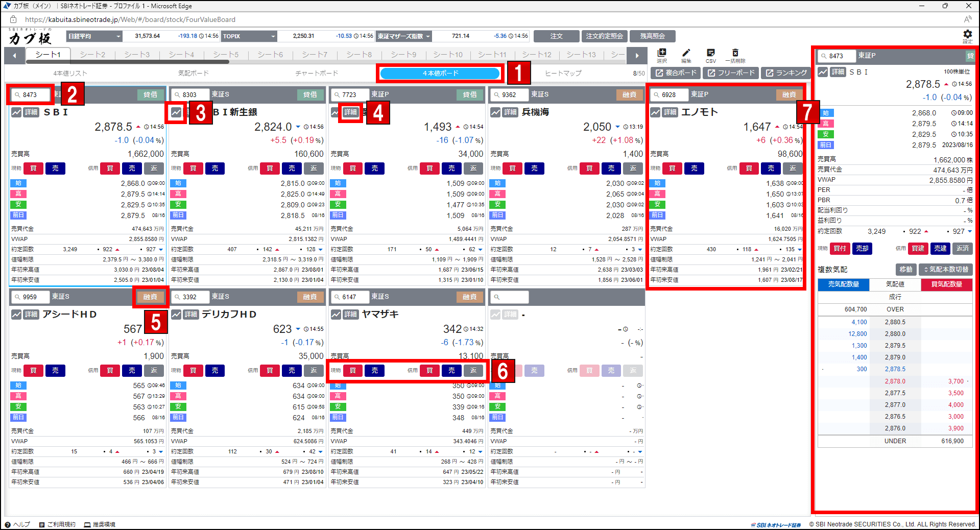Click the 編集 pencil edit icon
Viewport: 980px width, 530px height.
coord(686,56)
